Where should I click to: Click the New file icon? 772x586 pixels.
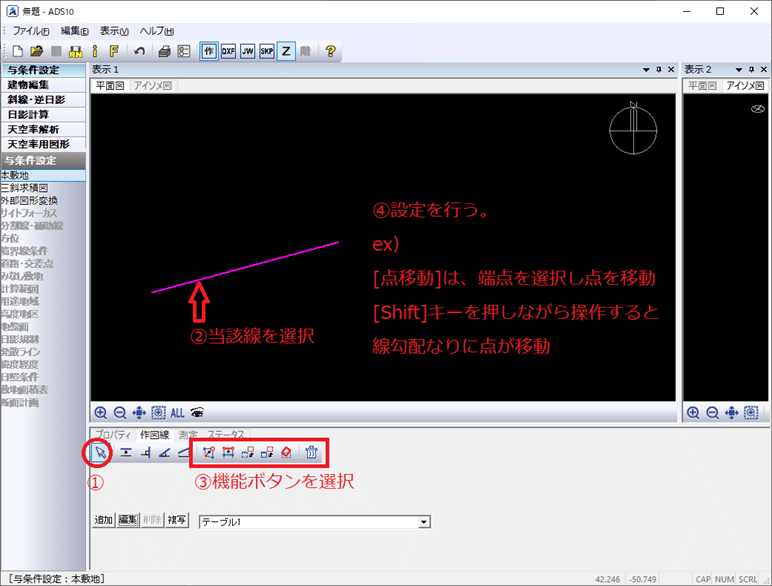tap(17, 51)
